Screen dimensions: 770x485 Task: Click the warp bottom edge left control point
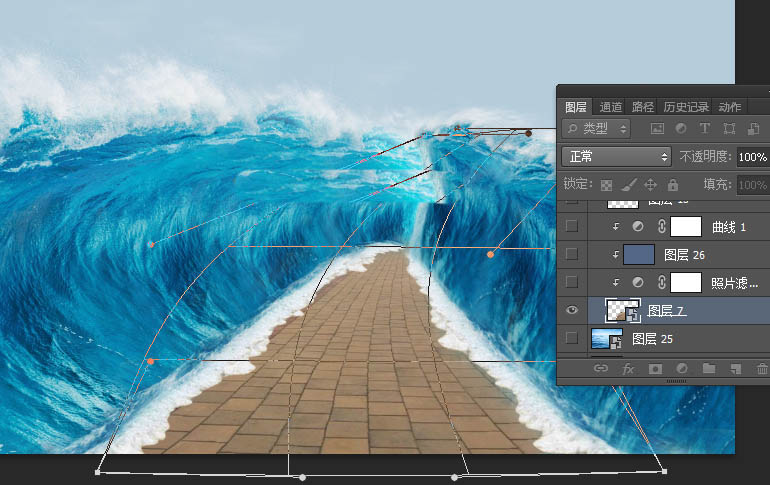(x=303, y=477)
